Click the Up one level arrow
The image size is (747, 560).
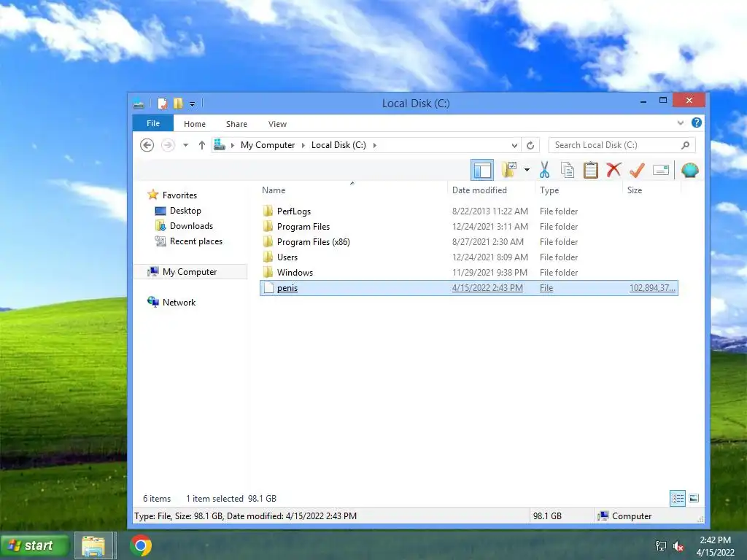[201, 145]
